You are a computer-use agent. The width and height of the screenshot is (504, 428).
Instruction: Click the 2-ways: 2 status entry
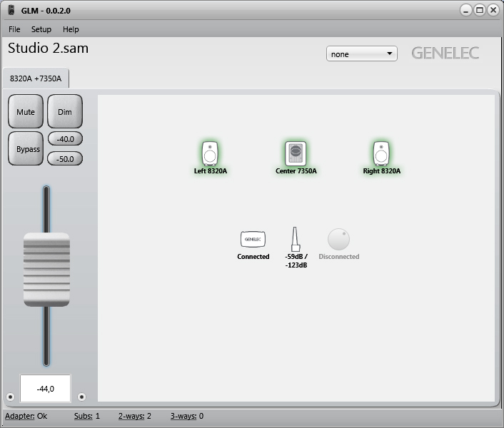(135, 416)
